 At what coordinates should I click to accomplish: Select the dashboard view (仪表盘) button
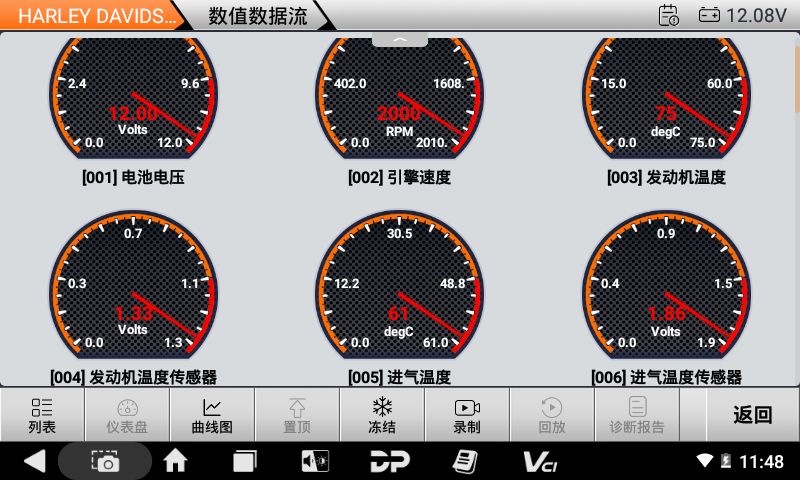pyautogui.click(x=127, y=415)
